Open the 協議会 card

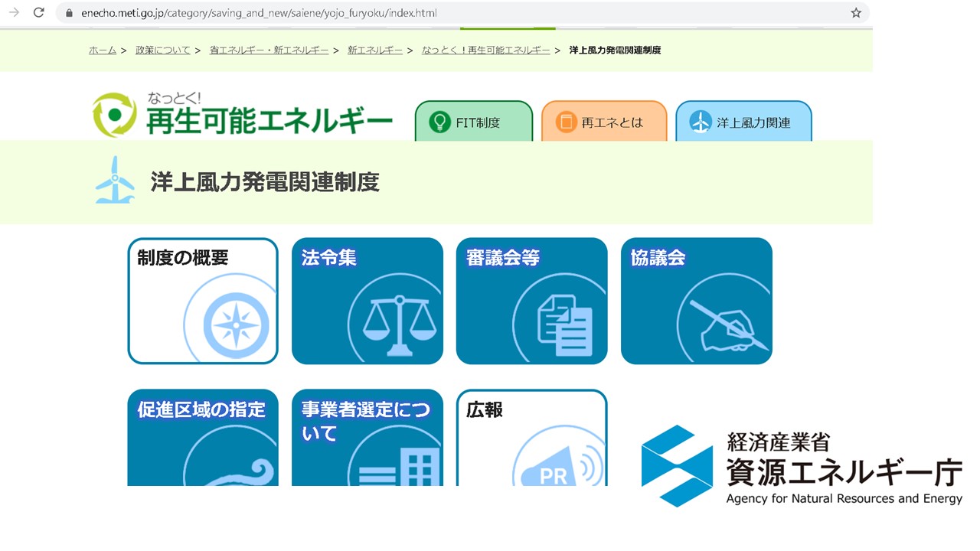(697, 301)
